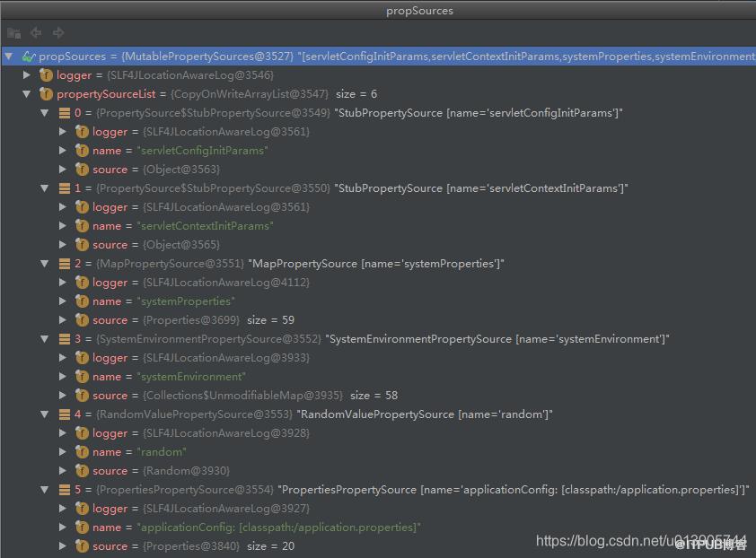Click the forward navigation arrow in the toolbar
The height and width of the screenshot is (558, 756).
[58, 33]
